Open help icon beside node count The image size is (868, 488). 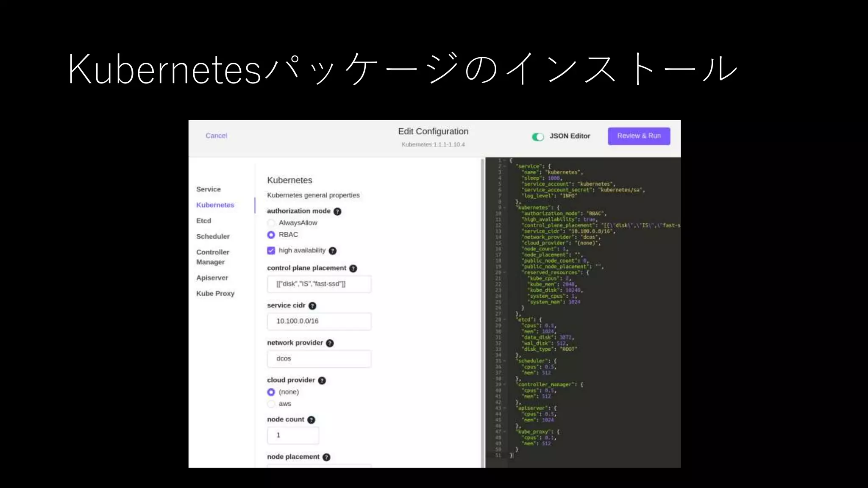(x=311, y=420)
